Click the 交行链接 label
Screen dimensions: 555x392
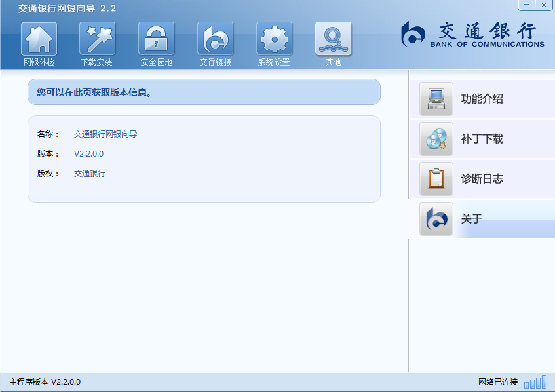tap(215, 62)
